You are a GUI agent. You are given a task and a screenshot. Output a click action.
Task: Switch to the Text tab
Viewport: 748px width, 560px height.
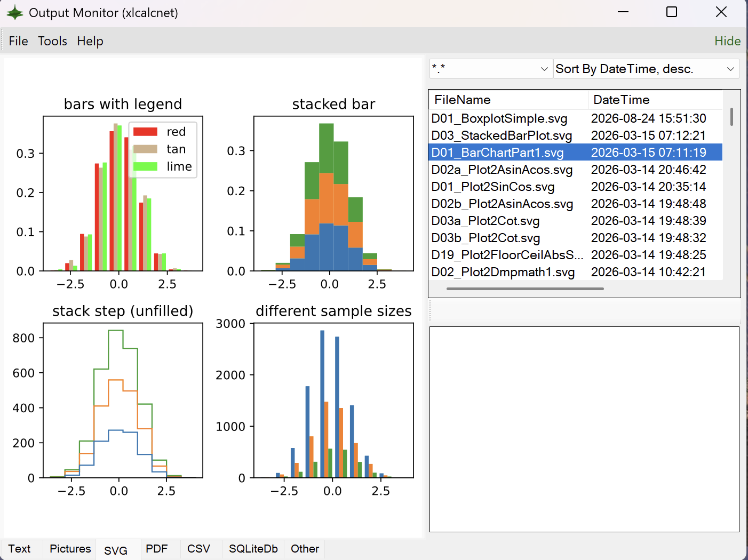(x=20, y=549)
